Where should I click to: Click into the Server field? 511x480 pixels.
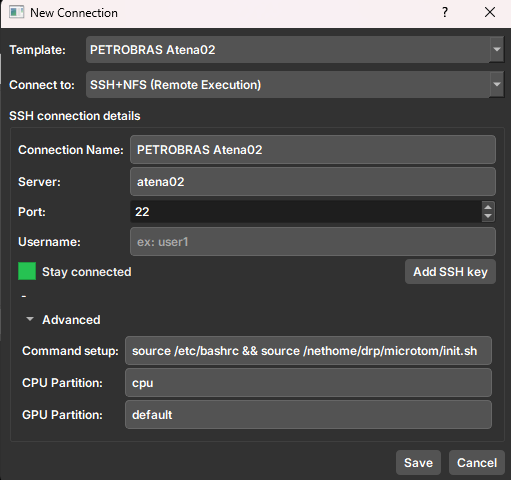pyautogui.click(x=313, y=182)
